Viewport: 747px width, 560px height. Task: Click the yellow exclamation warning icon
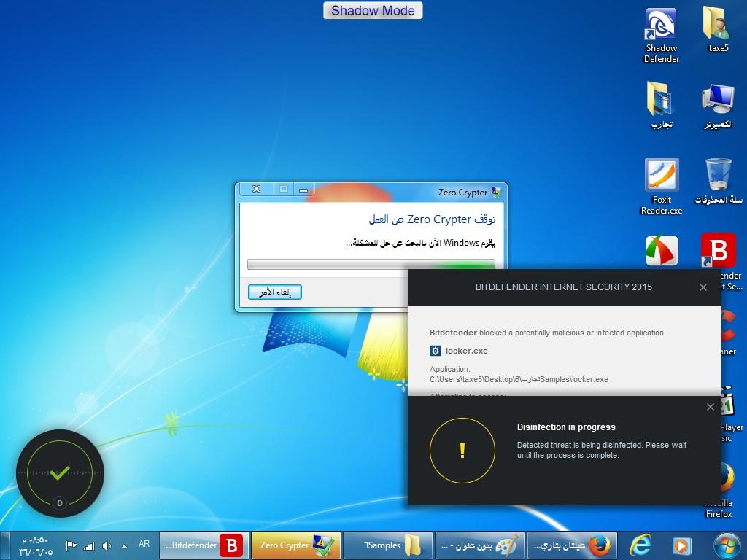point(462,451)
